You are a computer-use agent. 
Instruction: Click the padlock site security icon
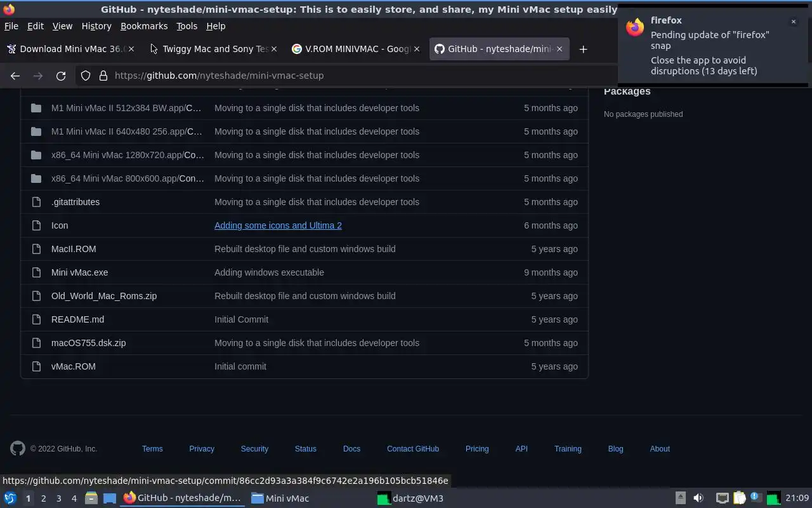103,76
